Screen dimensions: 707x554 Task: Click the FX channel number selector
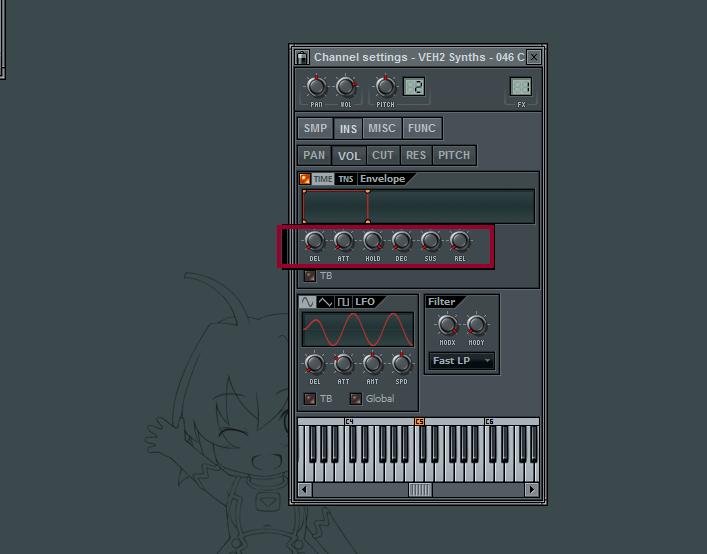pyautogui.click(x=521, y=87)
